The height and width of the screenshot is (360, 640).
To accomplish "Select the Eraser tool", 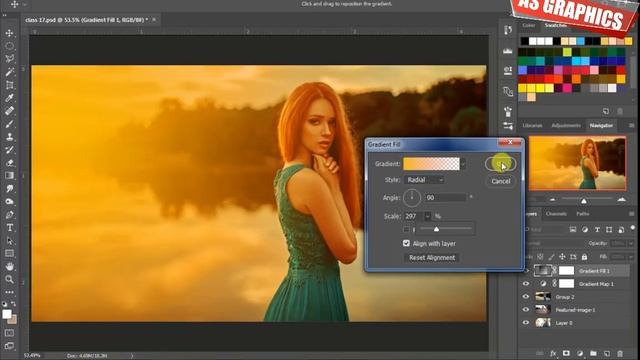I will tap(9, 163).
